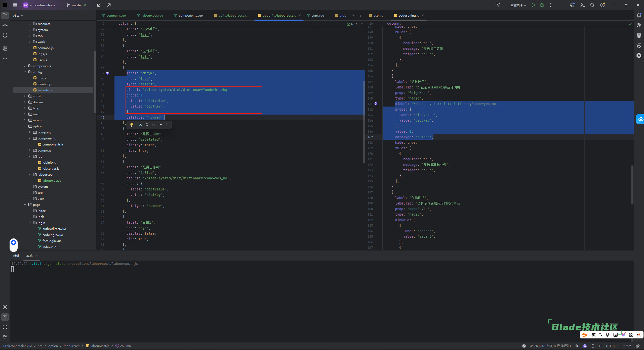Click the Update Project incoming arrow
Viewport: 644px width, 350px height.
99,5
